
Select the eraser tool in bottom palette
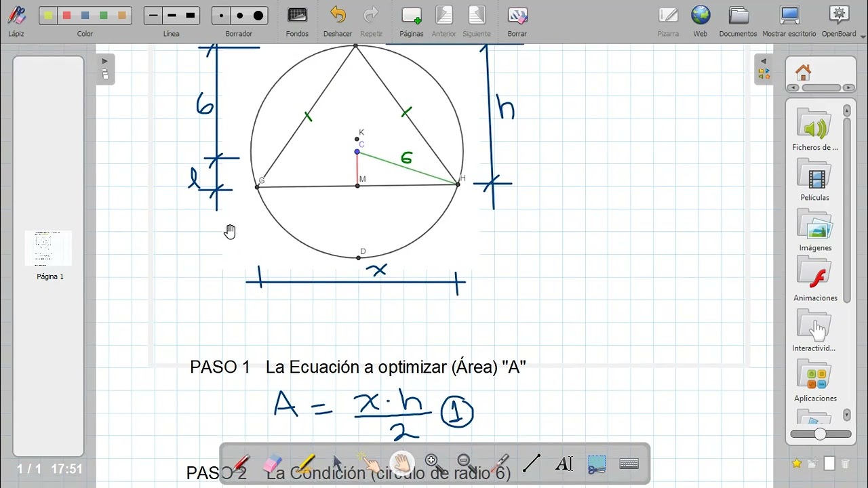pos(271,464)
